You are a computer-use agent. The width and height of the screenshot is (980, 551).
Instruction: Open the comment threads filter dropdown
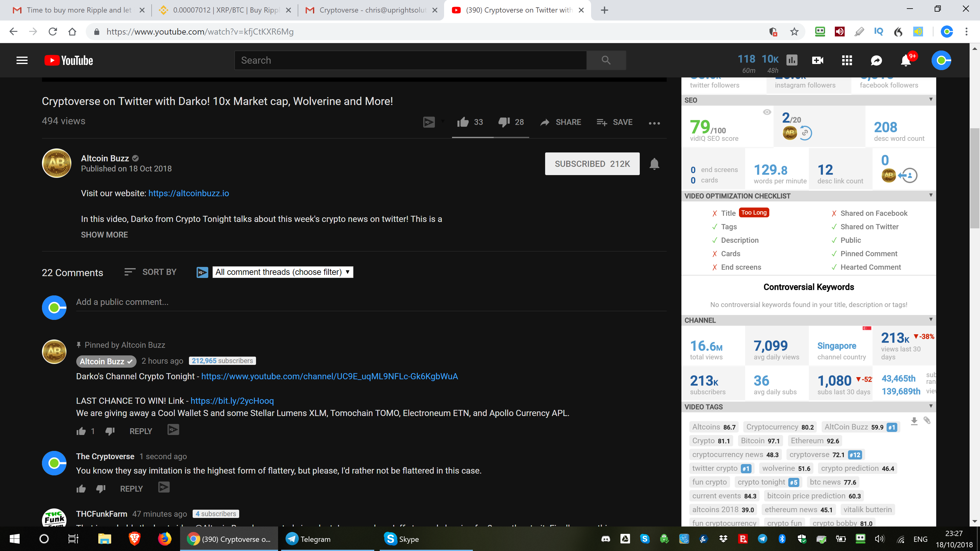[x=283, y=272]
